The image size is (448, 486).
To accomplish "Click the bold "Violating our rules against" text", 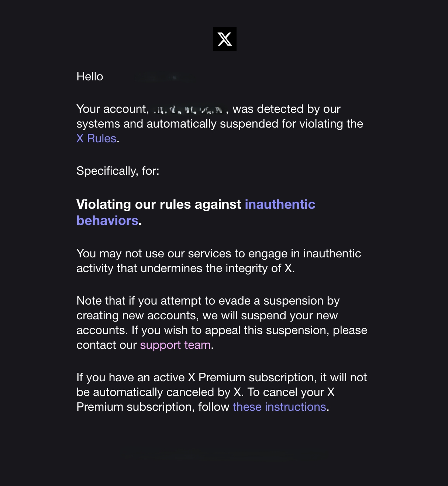I will point(158,204).
